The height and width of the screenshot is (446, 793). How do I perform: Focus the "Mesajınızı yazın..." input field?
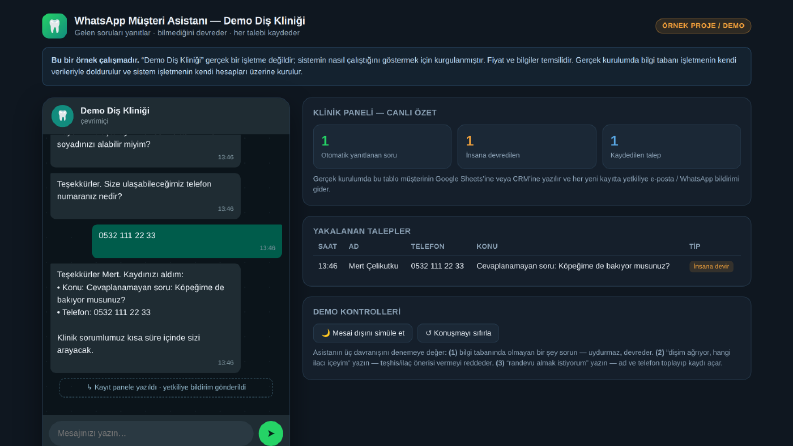click(151, 433)
